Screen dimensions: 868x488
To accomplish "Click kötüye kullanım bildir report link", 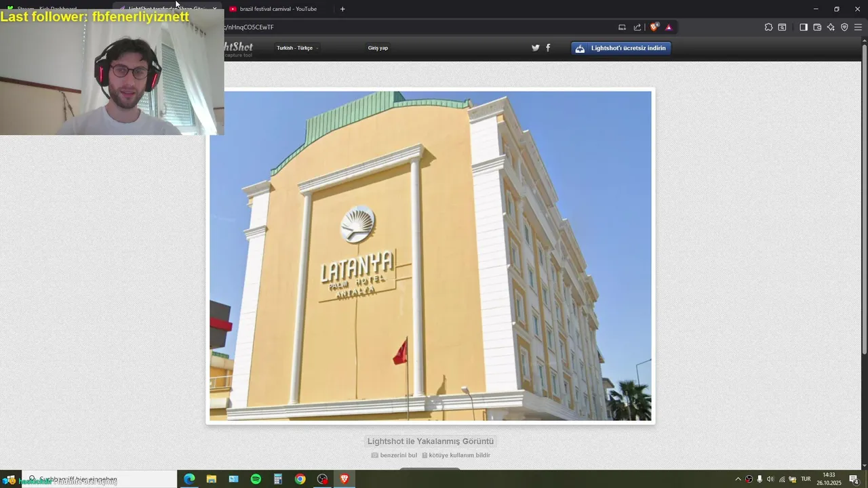I will [456, 455].
